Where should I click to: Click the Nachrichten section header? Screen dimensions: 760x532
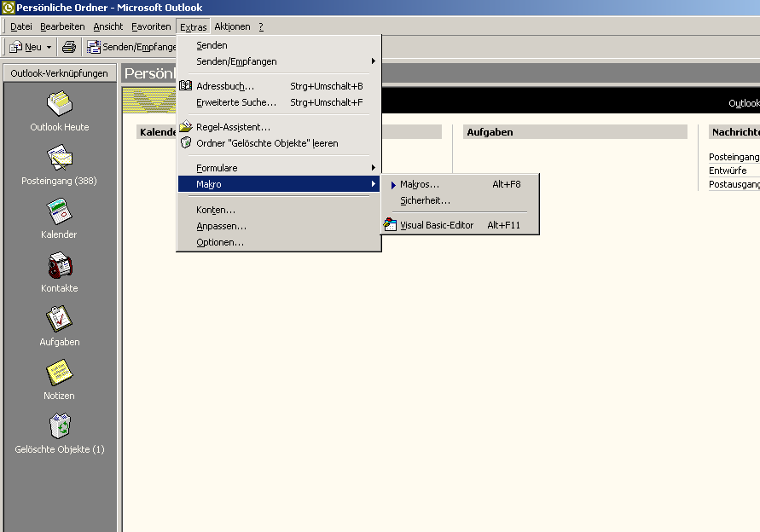click(734, 132)
